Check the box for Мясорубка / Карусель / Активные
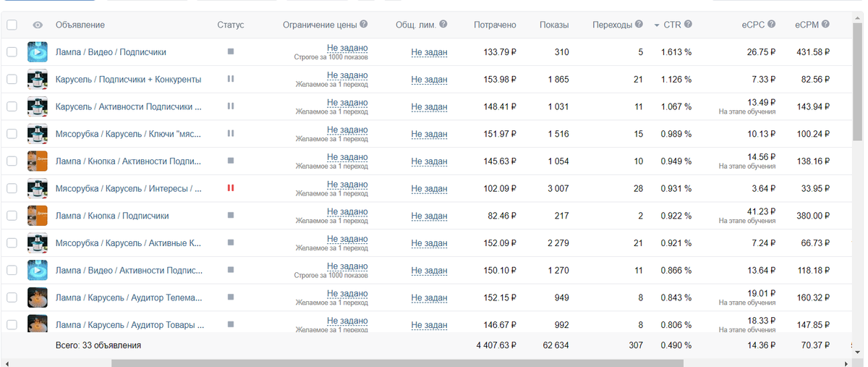This screenshot has width=868, height=367. click(12, 242)
